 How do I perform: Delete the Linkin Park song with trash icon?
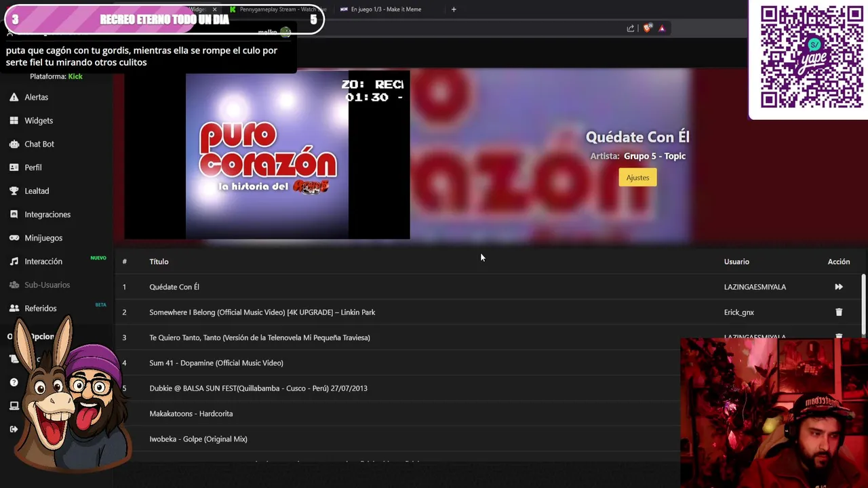coord(839,312)
